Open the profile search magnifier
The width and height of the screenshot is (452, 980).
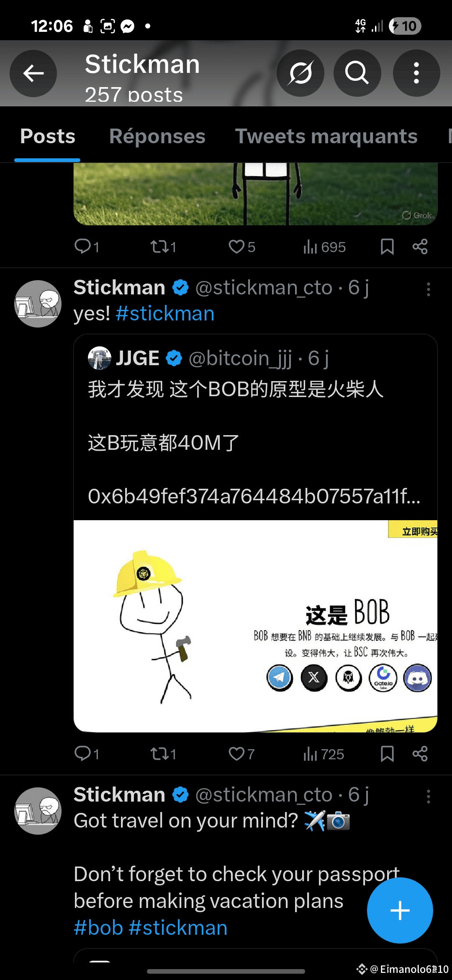point(357,73)
